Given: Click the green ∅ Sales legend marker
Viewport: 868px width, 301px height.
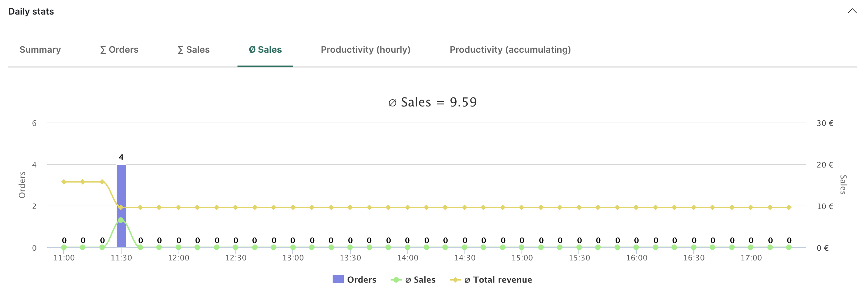Looking at the screenshot, I should pyautogui.click(x=396, y=280).
